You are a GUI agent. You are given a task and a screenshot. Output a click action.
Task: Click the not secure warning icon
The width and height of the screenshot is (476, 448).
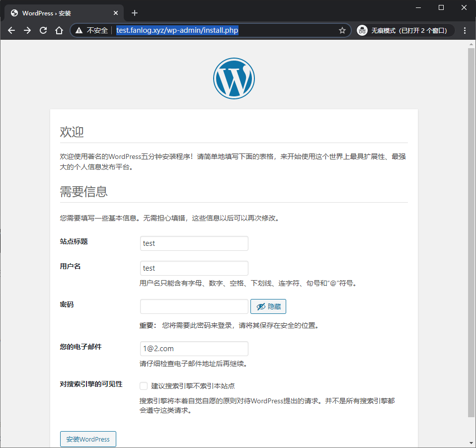(79, 30)
